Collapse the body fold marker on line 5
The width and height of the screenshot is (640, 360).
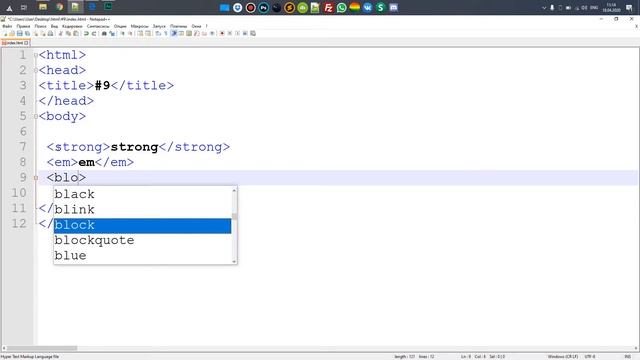click(x=36, y=117)
